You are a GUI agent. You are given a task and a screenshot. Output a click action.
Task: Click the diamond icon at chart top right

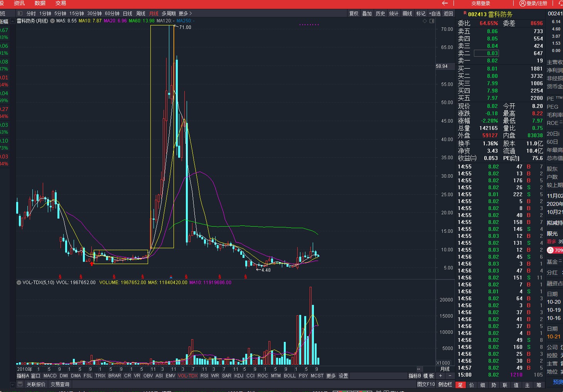coord(425,21)
